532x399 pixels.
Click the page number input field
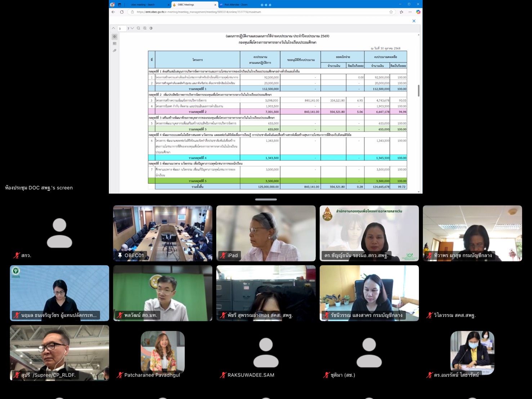click(x=122, y=28)
